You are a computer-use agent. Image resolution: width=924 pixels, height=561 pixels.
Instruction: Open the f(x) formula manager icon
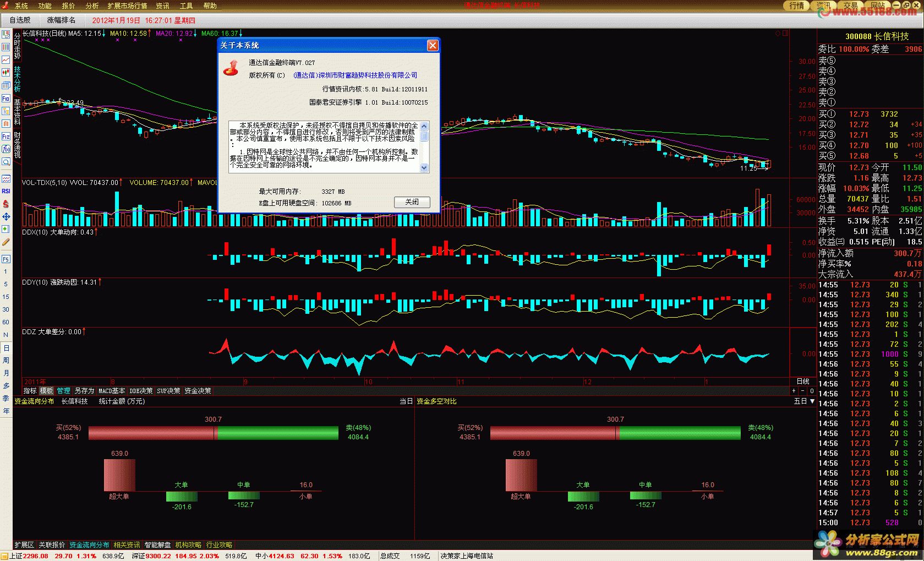click(x=6, y=149)
